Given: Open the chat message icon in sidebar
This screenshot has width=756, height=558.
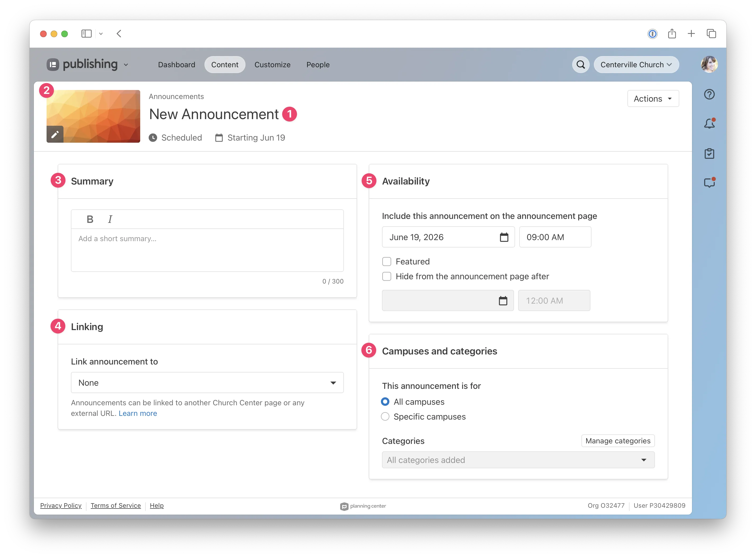Looking at the screenshot, I should pos(709,182).
